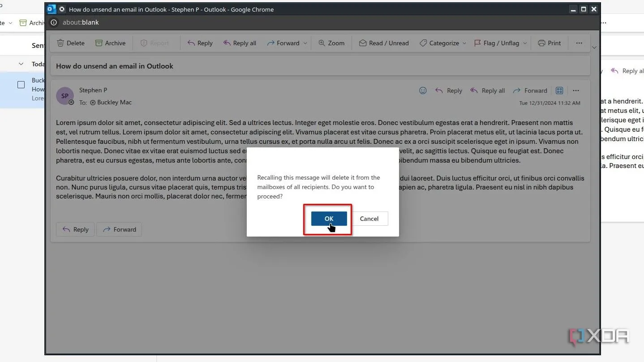View site information icon in address bar
Viewport: 644px width, 362px height.
point(54,22)
